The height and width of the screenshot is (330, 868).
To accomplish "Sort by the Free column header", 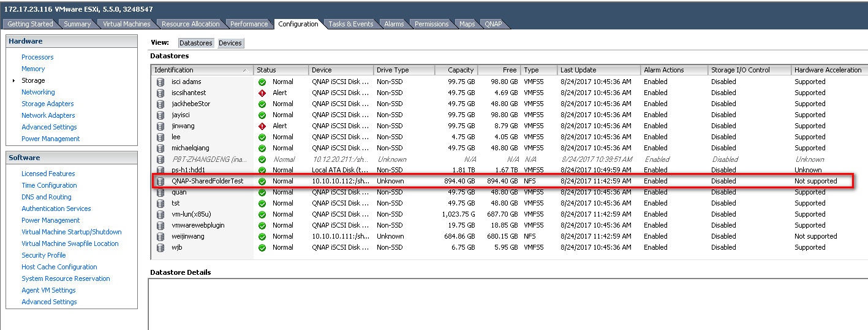I will tap(499, 70).
